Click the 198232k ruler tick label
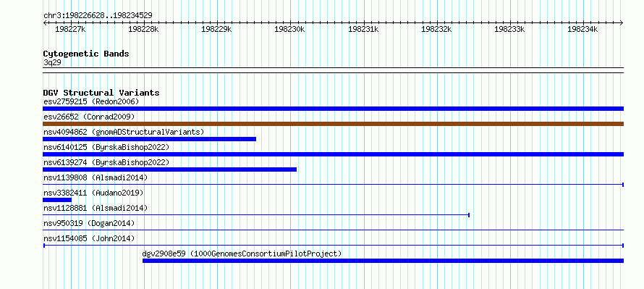This screenshot has width=644, height=289. click(436, 29)
